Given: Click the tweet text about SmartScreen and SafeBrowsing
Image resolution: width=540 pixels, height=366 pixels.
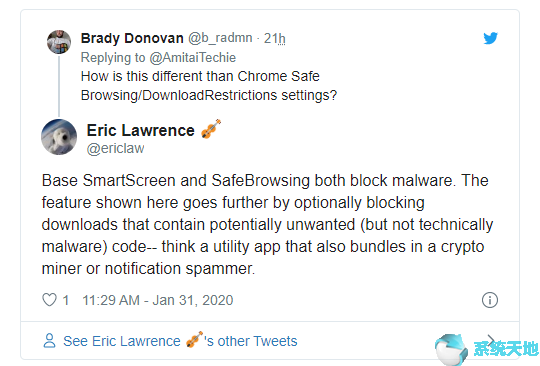Looking at the screenshot, I should tap(267, 224).
